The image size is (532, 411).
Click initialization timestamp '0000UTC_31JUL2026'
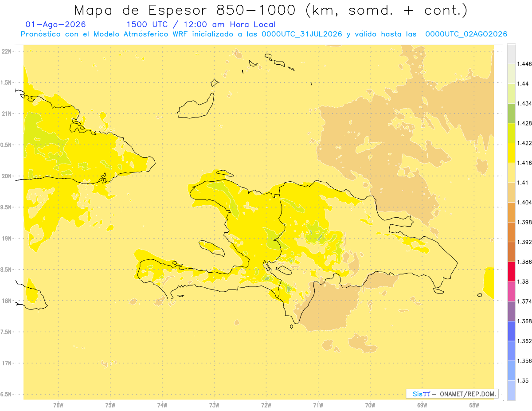tap(302, 34)
